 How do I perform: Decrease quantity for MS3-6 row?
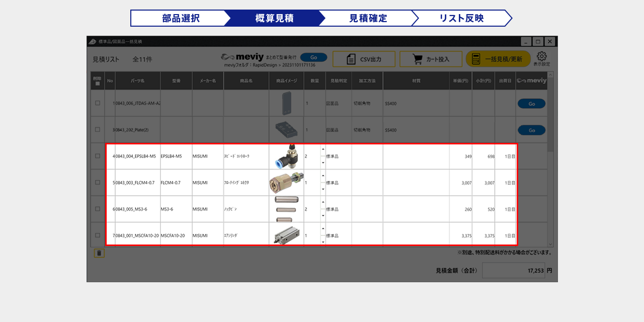pos(323,215)
